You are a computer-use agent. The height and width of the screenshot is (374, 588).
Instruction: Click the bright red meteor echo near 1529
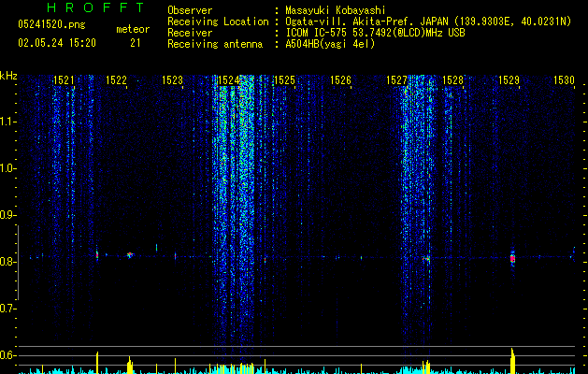(x=512, y=258)
